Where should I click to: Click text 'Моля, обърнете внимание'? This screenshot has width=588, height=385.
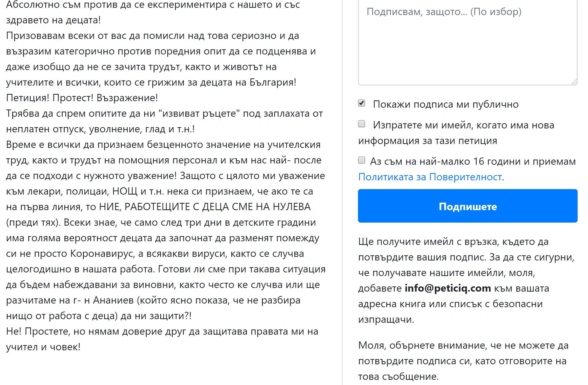pos(423,345)
